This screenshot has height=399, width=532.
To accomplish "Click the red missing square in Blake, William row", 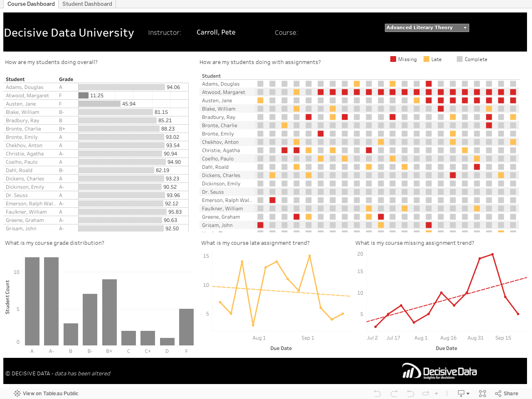I will [441, 108].
